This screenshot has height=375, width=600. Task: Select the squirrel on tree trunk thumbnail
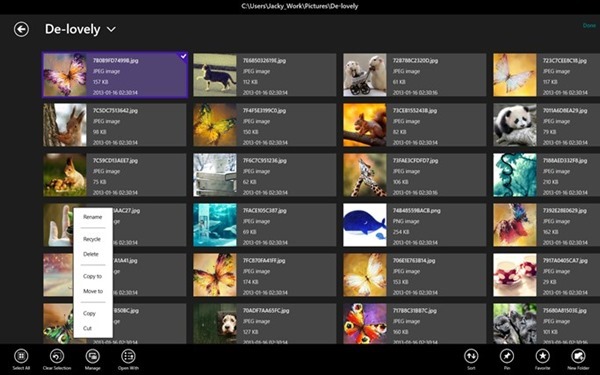click(65, 125)
